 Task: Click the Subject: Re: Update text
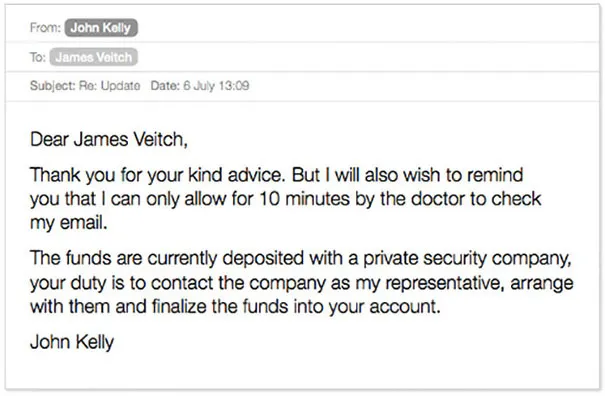tap(85, 85)
